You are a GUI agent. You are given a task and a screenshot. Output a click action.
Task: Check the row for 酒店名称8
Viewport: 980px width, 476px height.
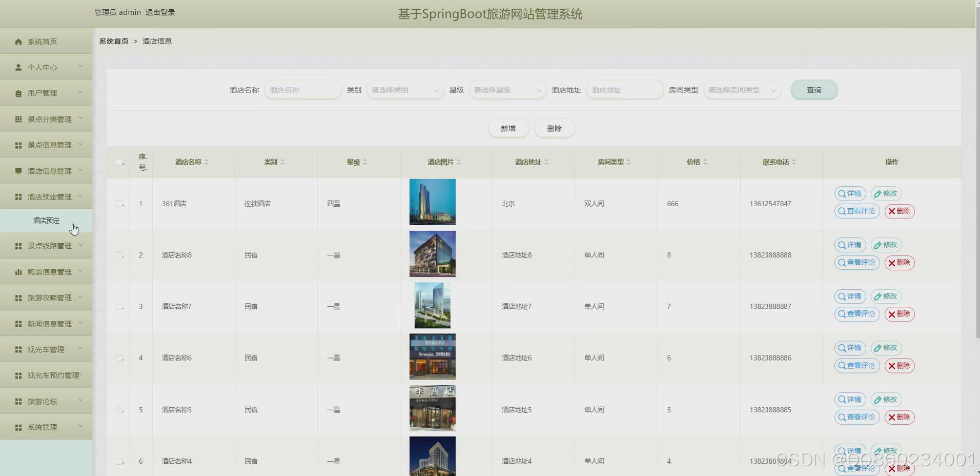pos(119,255)
